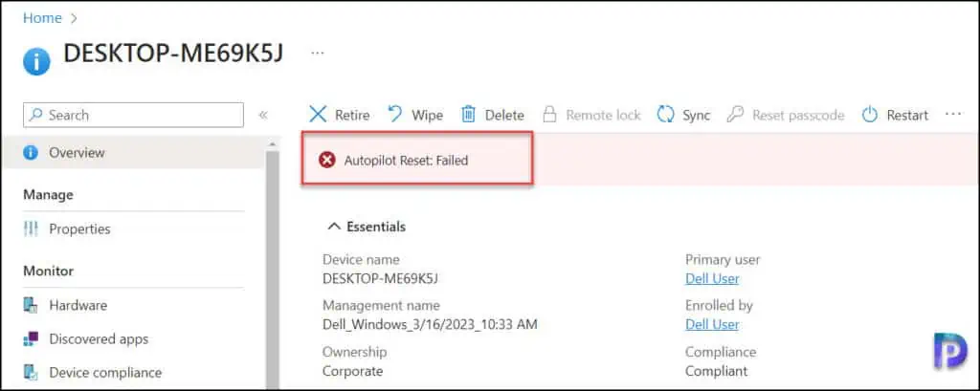
Task: Click Device name value DESKTOP-ME69K5J
Action: 380,278
